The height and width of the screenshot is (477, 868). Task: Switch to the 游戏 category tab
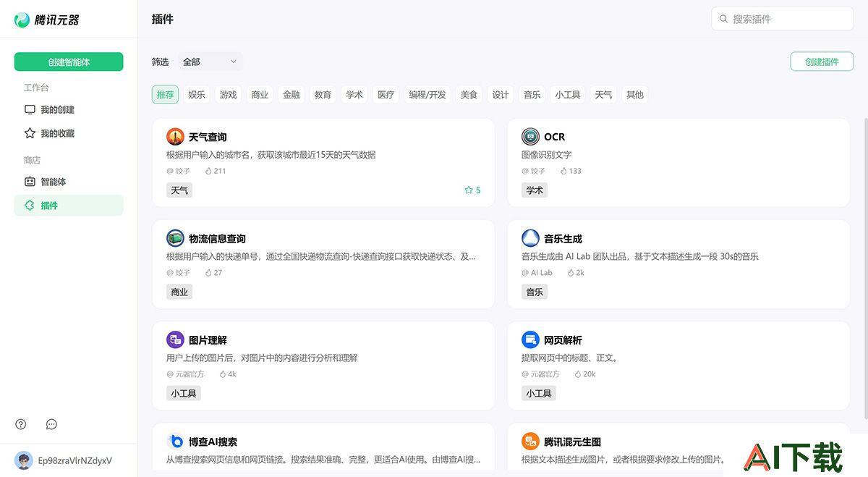click(229, 95)
